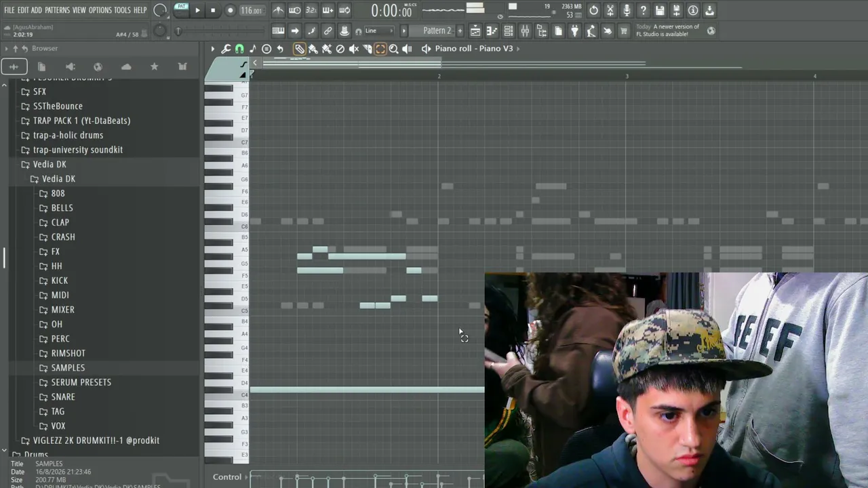
Task: Activate the Select tool in piano roll toolbar
Action: point(380,49)
